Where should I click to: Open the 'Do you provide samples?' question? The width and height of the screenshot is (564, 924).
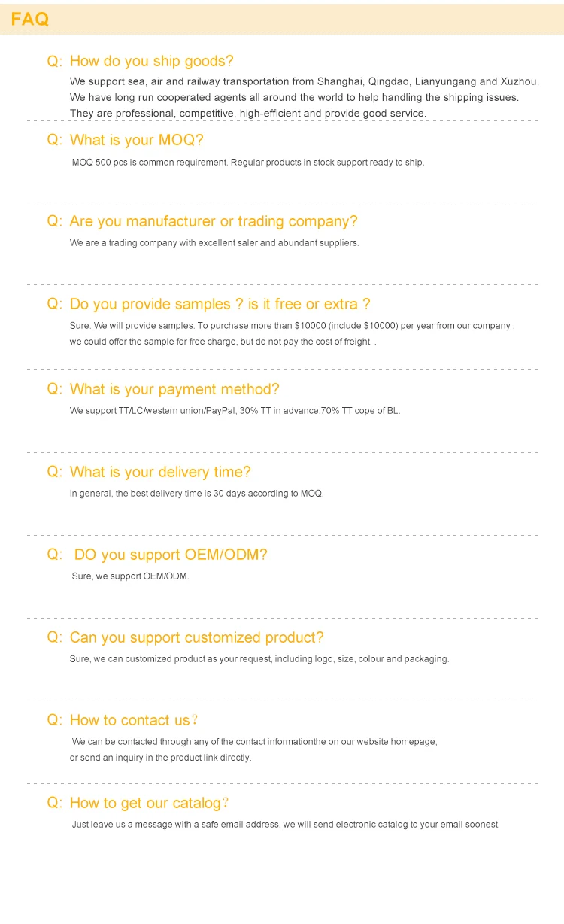(220, 305)
